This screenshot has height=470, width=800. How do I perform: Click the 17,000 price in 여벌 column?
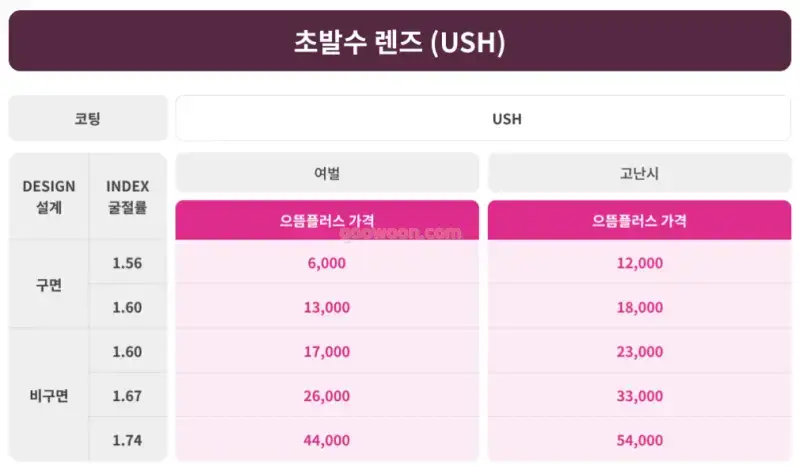(327, 351)
